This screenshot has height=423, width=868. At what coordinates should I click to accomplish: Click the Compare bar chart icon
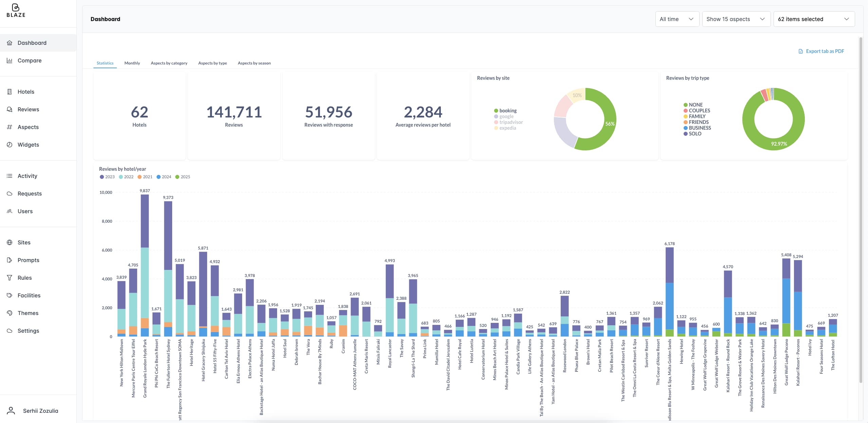(10, 60)
